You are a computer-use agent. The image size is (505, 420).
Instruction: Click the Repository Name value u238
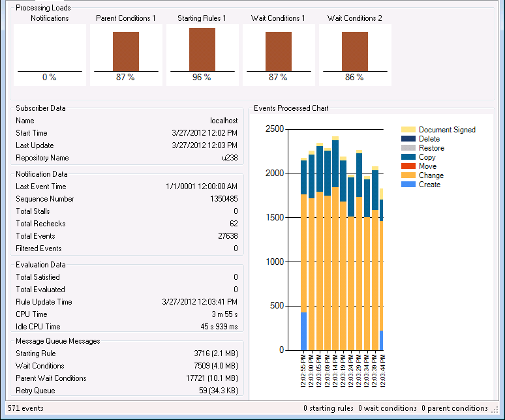[x=229, y=158]
